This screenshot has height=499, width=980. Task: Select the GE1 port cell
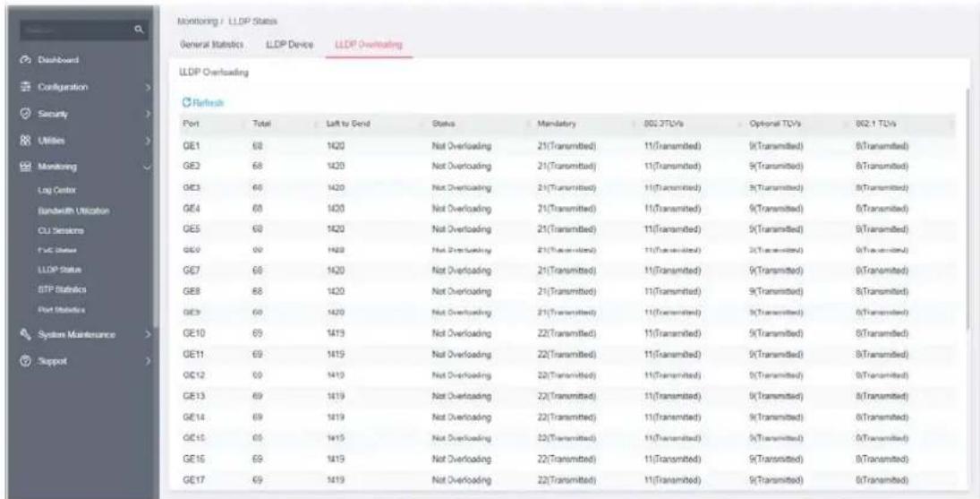(190, 147)
